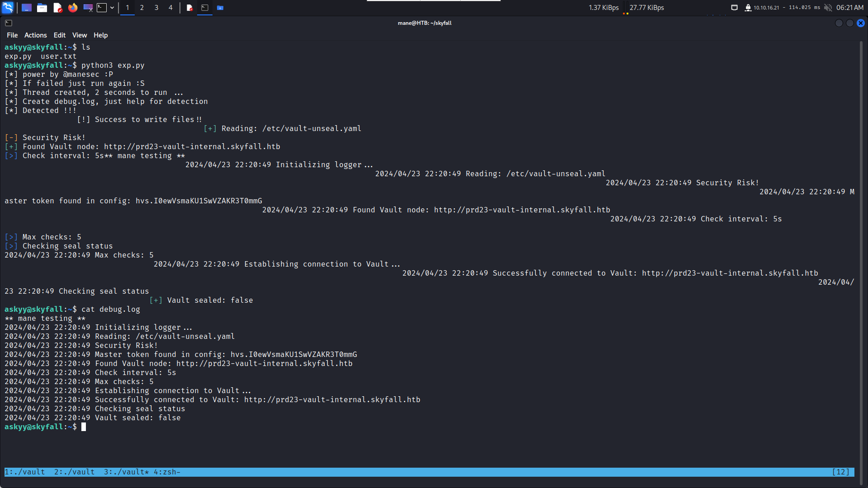Select the blue folder taskbar window button
Screen dimensions: 868x488
click(x=220, y=8)
